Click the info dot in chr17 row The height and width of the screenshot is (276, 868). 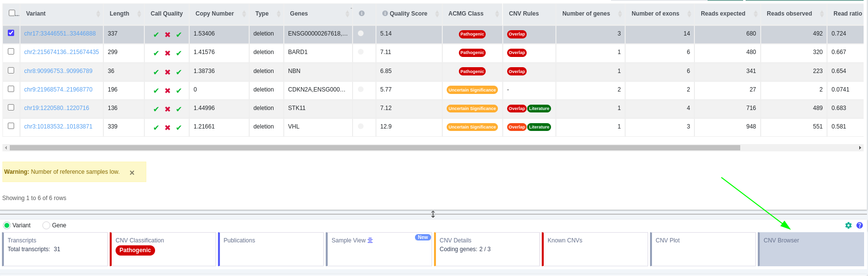point(361,33)
